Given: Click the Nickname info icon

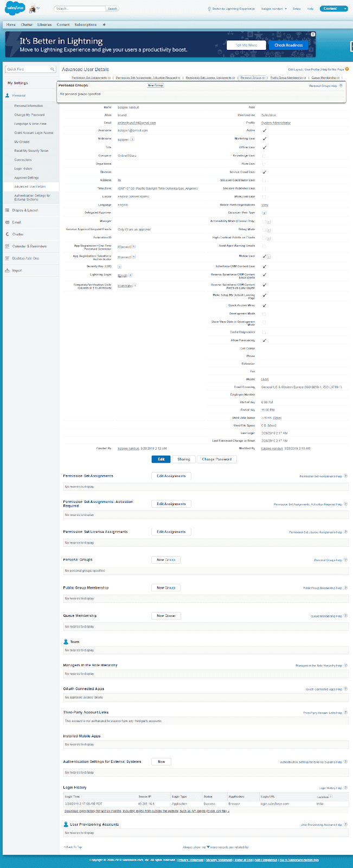Looking at the screenshot, I should tap(132, 139).
